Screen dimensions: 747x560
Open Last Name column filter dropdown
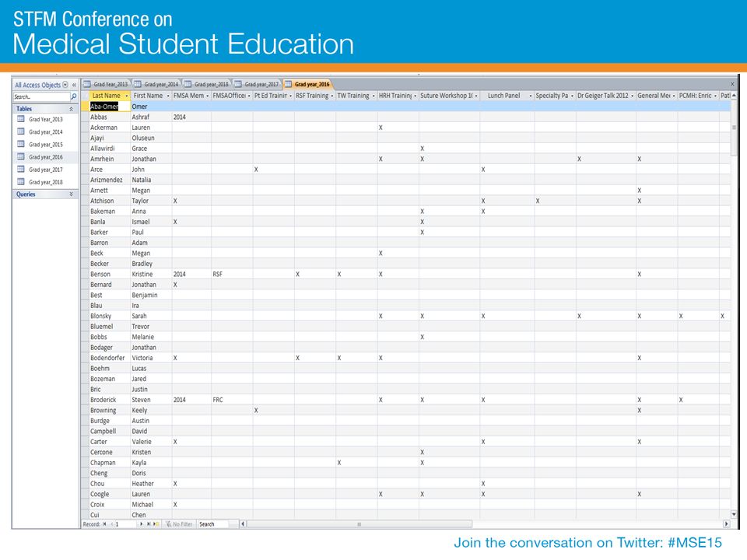click(x=127, y=96)
